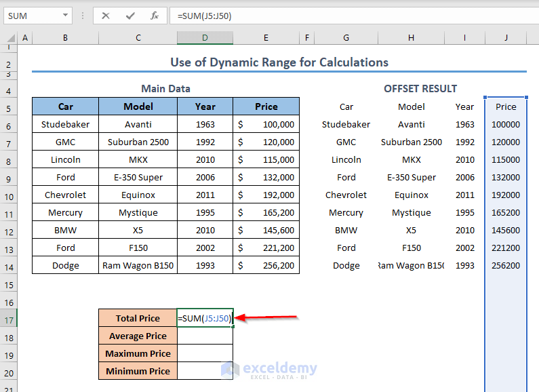Select '2006' cell in OFFSET RESULT column I
This screenshot has height=392, width=539.
click(464, 178)
